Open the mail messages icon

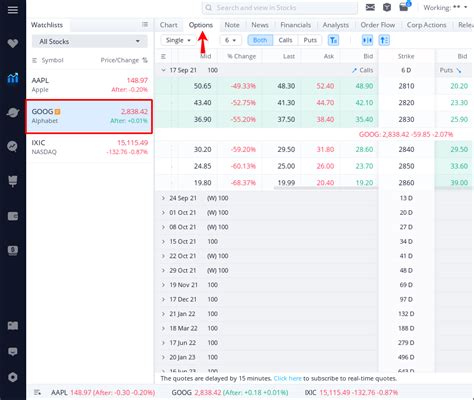[x=370, y=7]
